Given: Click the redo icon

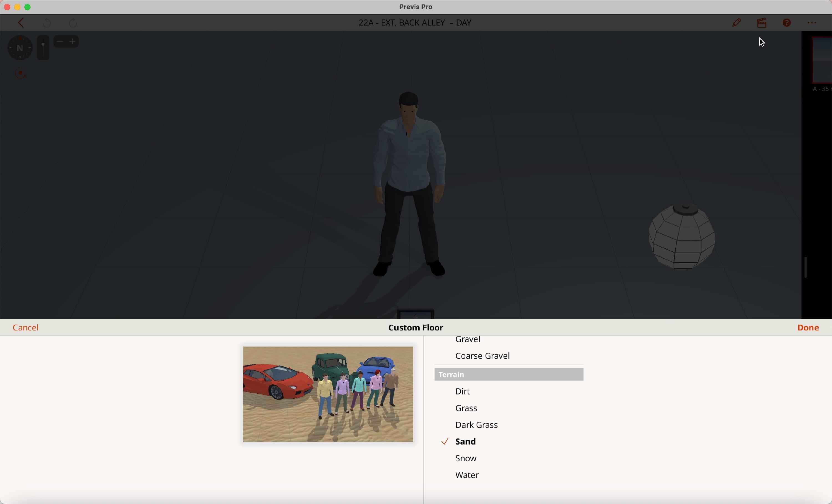Looking at the screenshot, I should click(x=73, y=23).
